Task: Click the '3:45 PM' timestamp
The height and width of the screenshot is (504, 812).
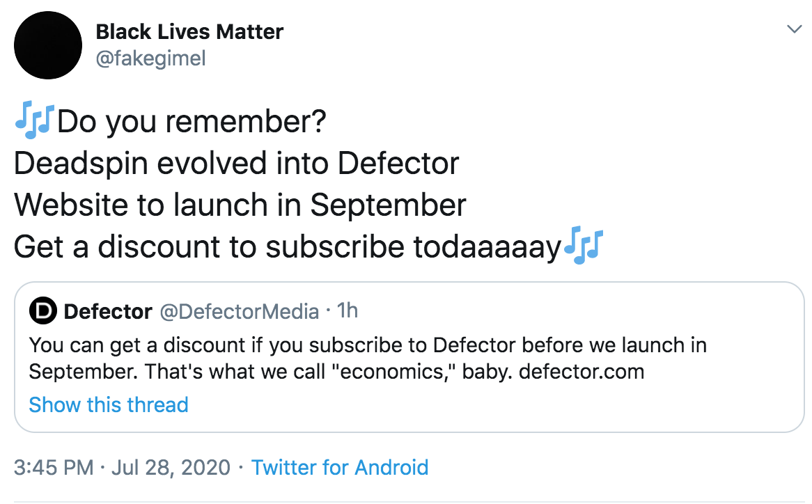Action: click(x=53, y=468)
